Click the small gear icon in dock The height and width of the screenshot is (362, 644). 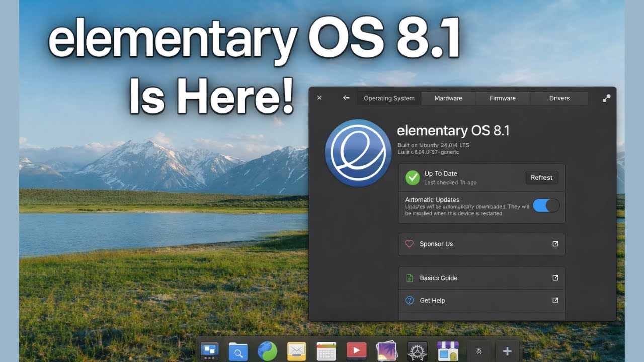pos(479,351)
